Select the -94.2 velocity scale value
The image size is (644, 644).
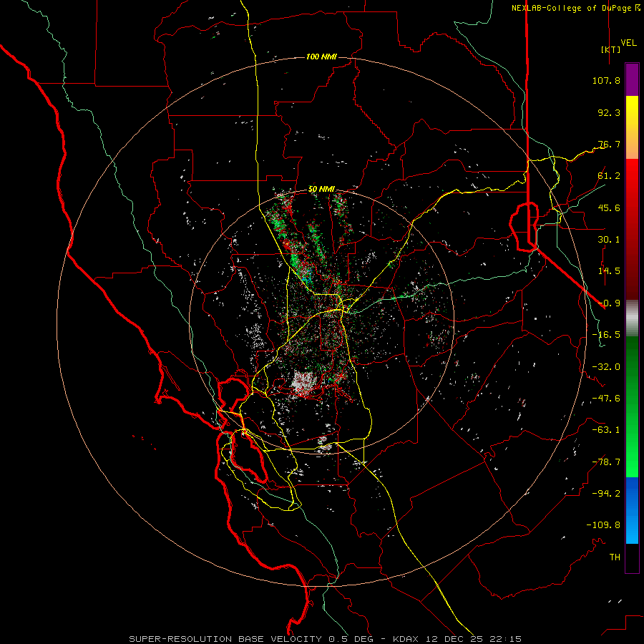point(606,494)
